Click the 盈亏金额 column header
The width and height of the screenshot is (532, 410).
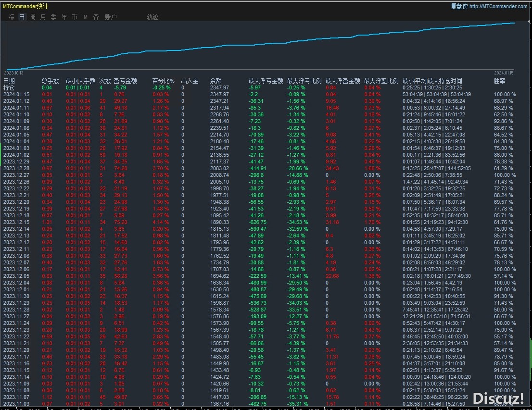coord(125,81)
